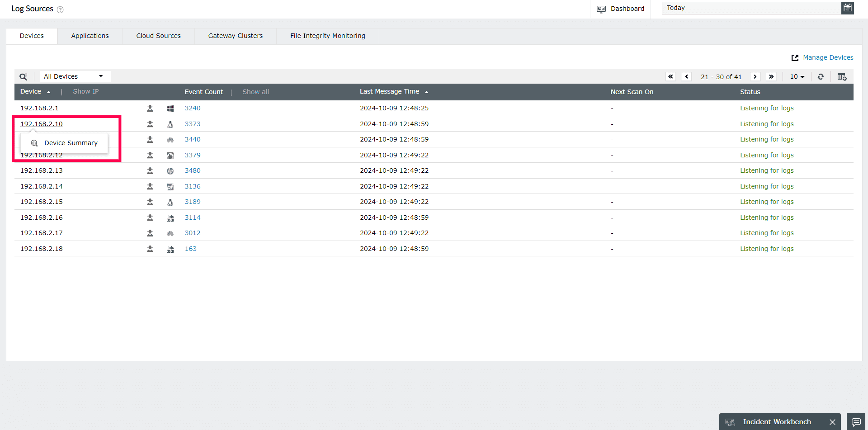Go to the last page of devices

pyautogui.click(x=771, y=77)
